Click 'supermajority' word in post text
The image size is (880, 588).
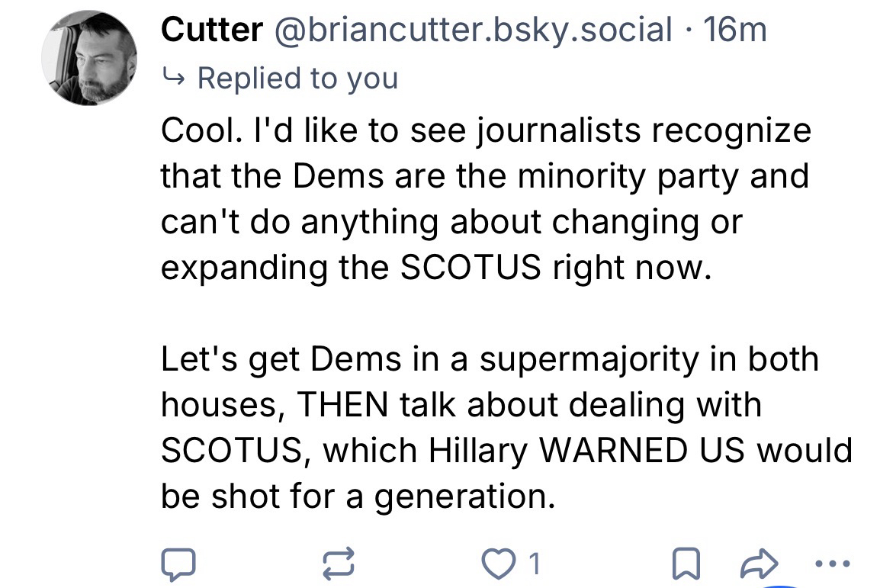[593, 358]
